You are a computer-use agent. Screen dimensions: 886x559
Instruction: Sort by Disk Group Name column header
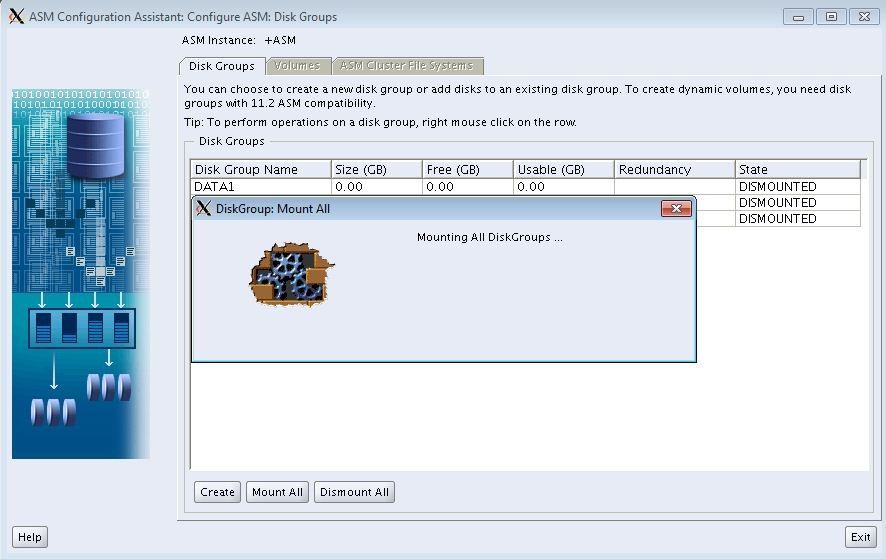(x=260, y=170)
